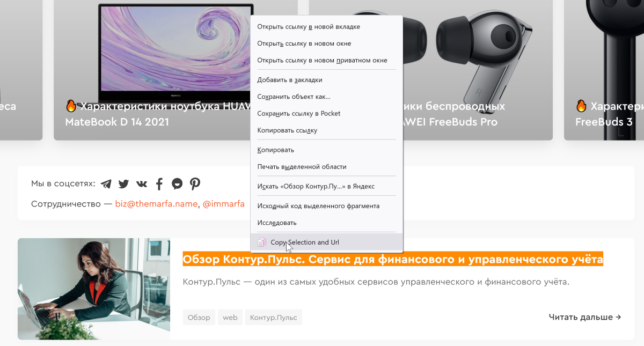644x346 pixels.
Task: Click the 'web' tag
Action: (x=230, y=318)
